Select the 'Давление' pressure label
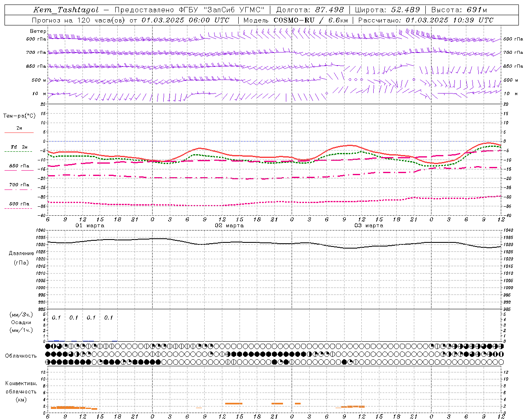Screen dimensions: 525x420 (x=21, y=253)
